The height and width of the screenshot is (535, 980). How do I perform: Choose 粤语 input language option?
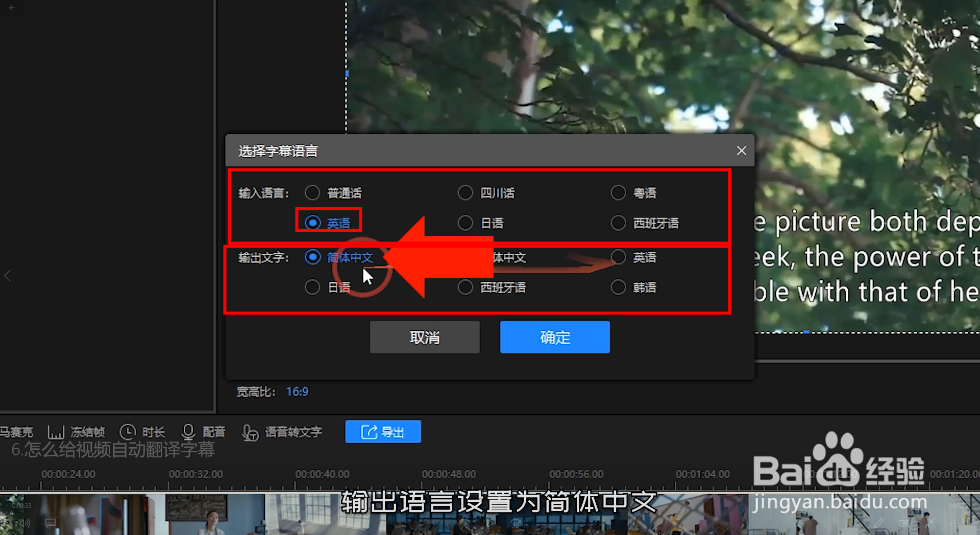coord(618,192)
